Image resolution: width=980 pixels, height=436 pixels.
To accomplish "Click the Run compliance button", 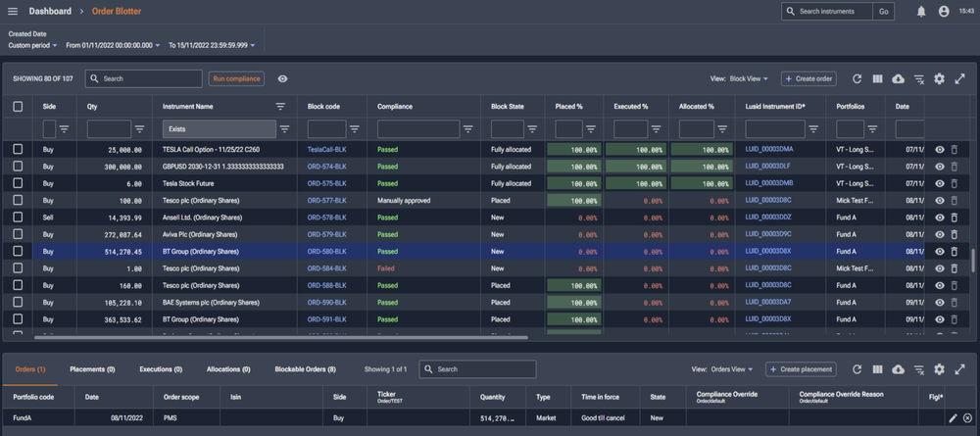I will pyautogui.click(x=236, y=78).
